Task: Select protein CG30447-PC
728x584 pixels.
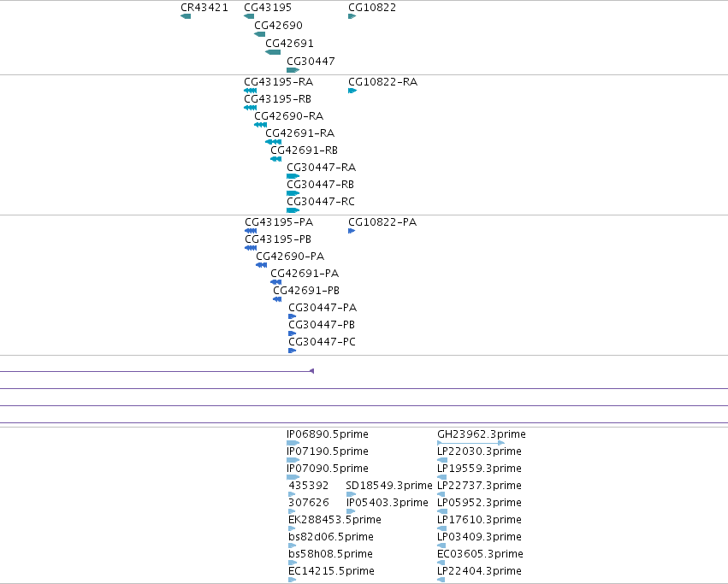Action: coord(292,351)
